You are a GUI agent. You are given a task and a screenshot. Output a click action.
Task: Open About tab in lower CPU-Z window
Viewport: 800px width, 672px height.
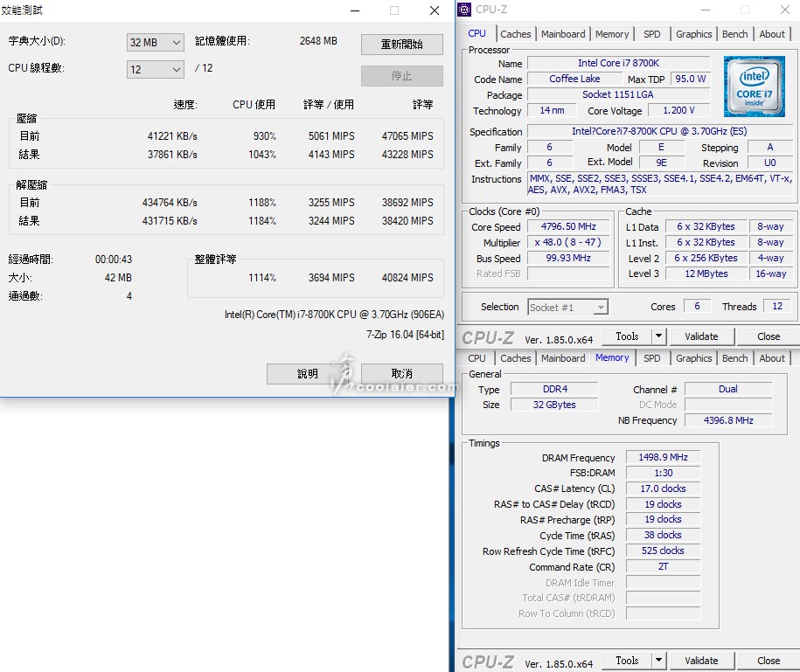tap(772, 358)
